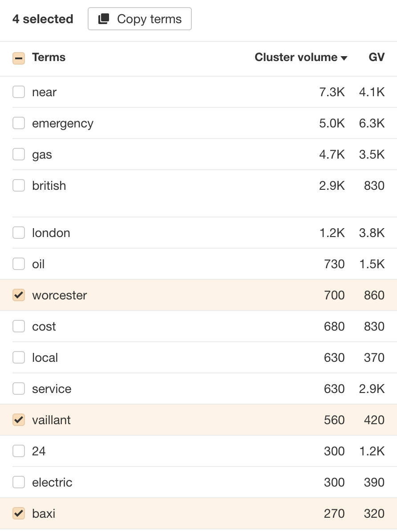Screen dimensions: 397x532
Task: Tick the checkbox for 'gas'
Action: (x=19, y=155)
